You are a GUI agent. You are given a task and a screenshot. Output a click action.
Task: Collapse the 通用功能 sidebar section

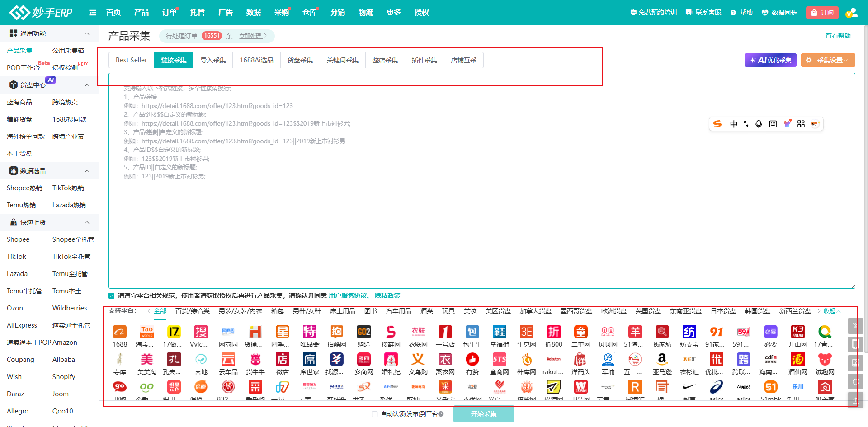click(x=87, y=33)
